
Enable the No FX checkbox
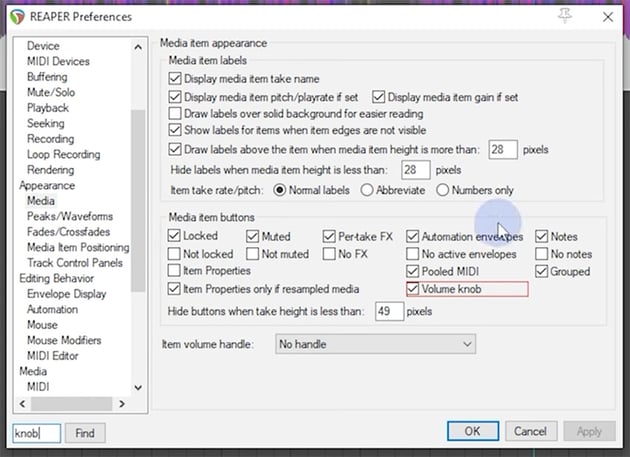pos(329,254)
